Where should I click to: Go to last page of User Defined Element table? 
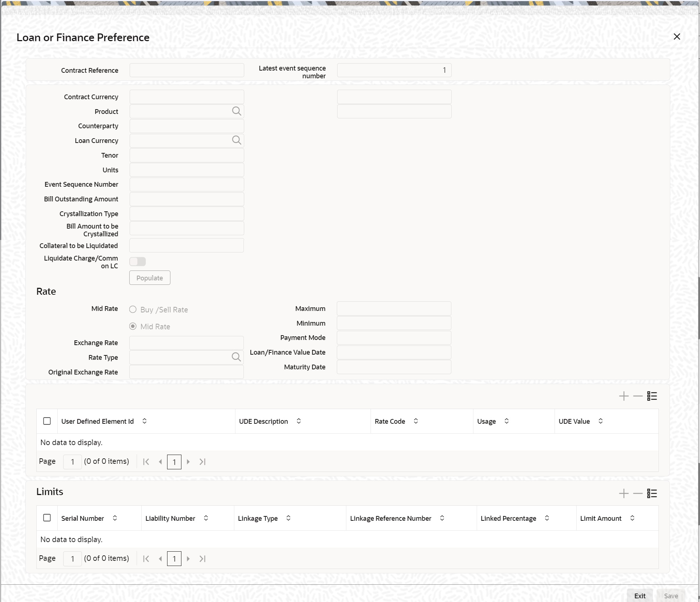(202, 462)
